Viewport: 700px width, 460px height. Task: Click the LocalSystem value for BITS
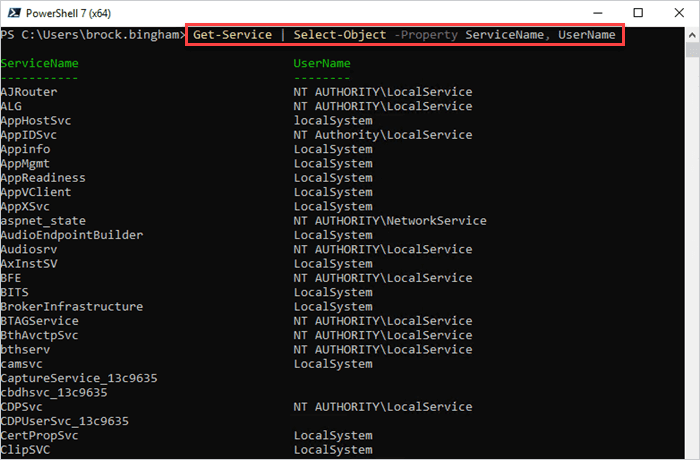[x=333, y=292]
